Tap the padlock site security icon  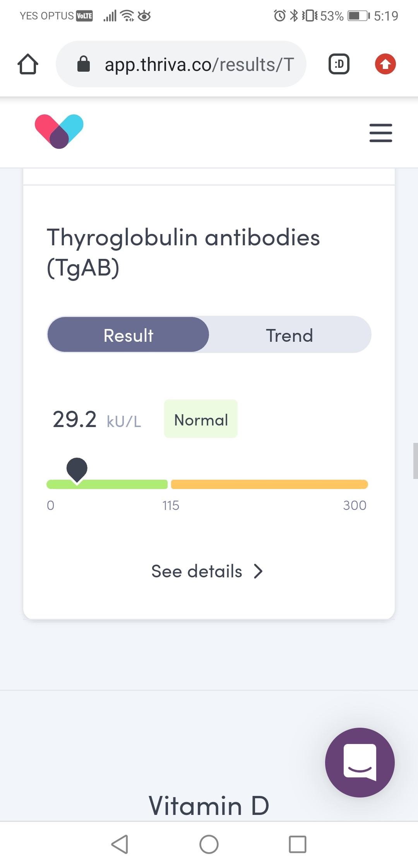coord(84,64)
